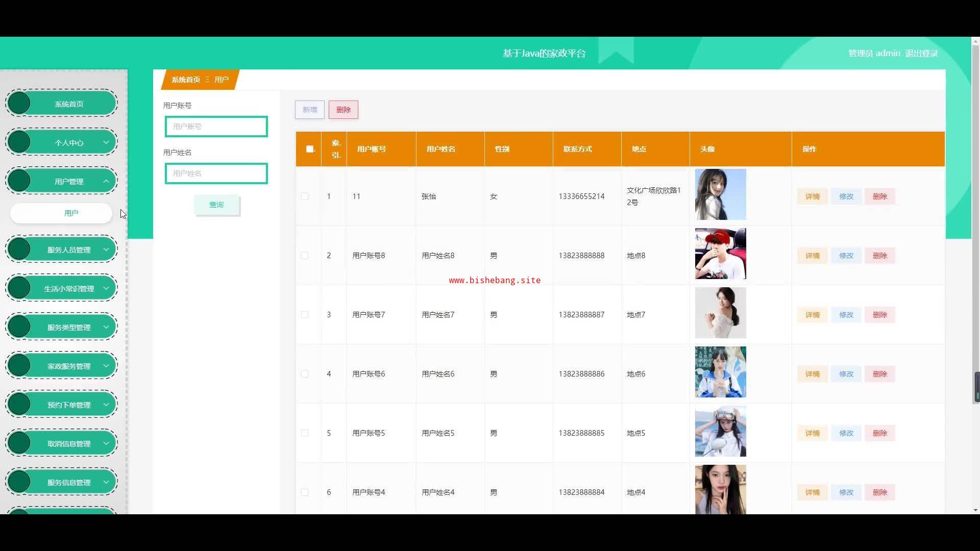Image resolution: width=980 pixels, height=551 pixels.
Task: Expand the 生活小常识管理 submenu arrow
Action: [x=106, y=288]
